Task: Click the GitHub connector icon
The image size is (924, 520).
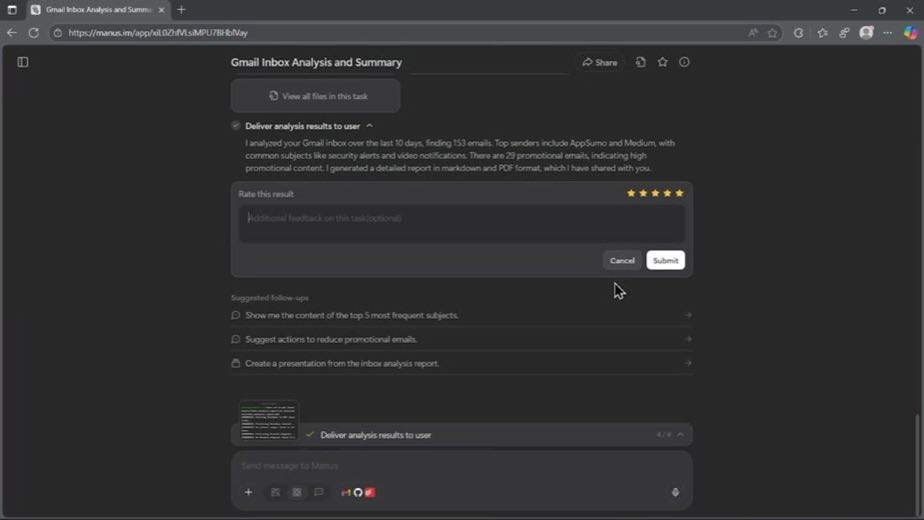Action: [358, 492]
